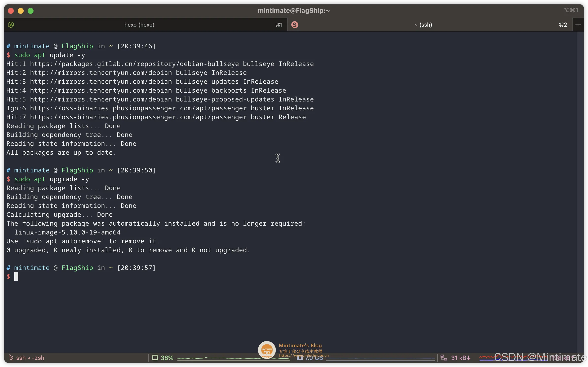
Task: Click the job tree icon before ssh
Action: point(11,357)
